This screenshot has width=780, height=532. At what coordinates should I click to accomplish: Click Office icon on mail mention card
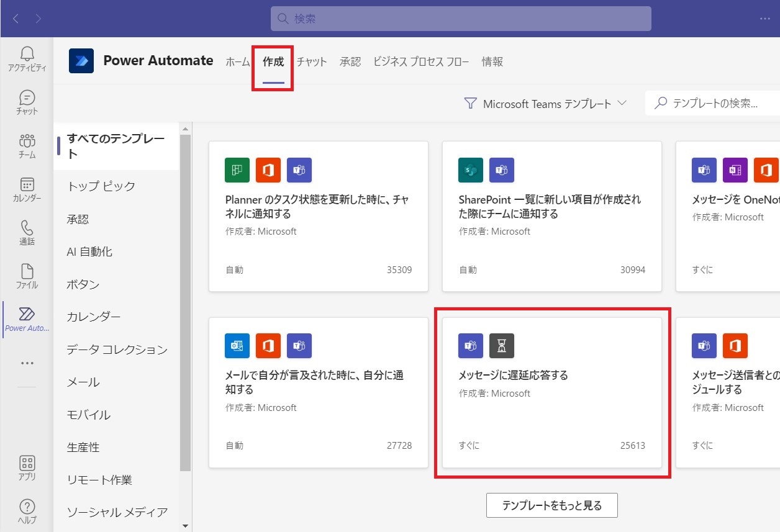[x=268, y=346]
